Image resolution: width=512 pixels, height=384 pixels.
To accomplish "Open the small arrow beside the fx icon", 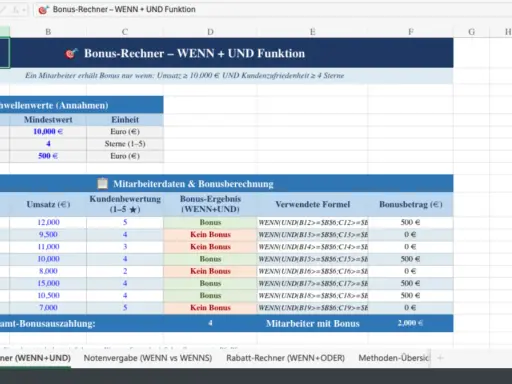I will 24,10.
